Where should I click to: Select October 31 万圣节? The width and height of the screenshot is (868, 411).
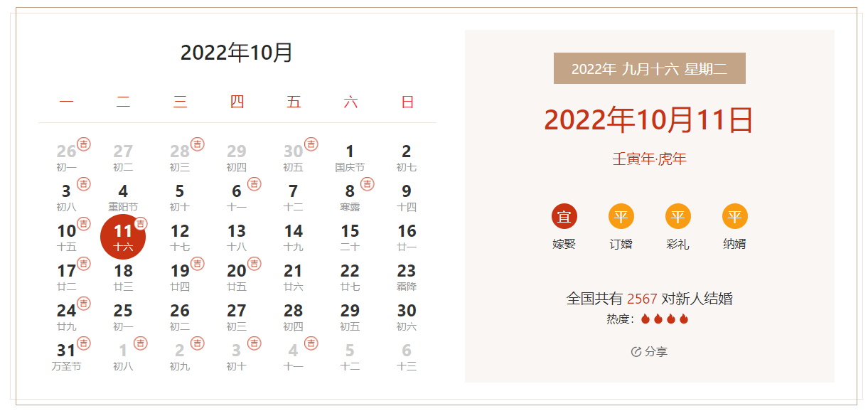point(66,357)
